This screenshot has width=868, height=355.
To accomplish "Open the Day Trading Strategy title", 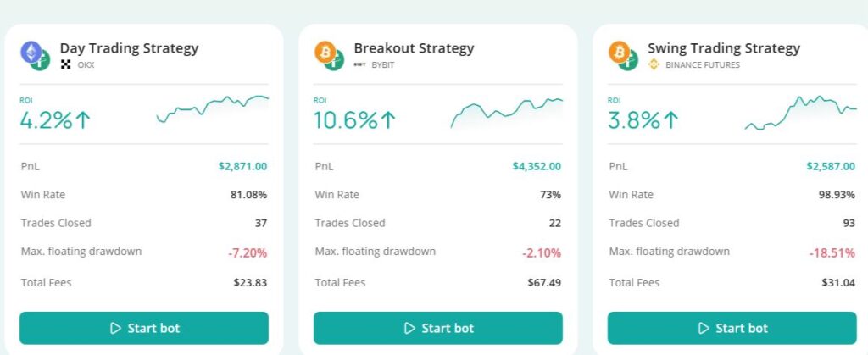I will coord(129,48).
